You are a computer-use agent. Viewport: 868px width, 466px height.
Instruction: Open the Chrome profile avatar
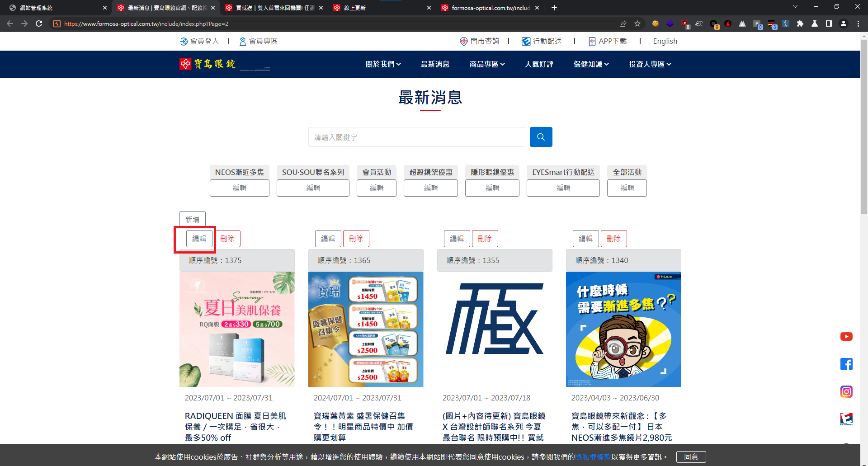(x=844, y=24)
